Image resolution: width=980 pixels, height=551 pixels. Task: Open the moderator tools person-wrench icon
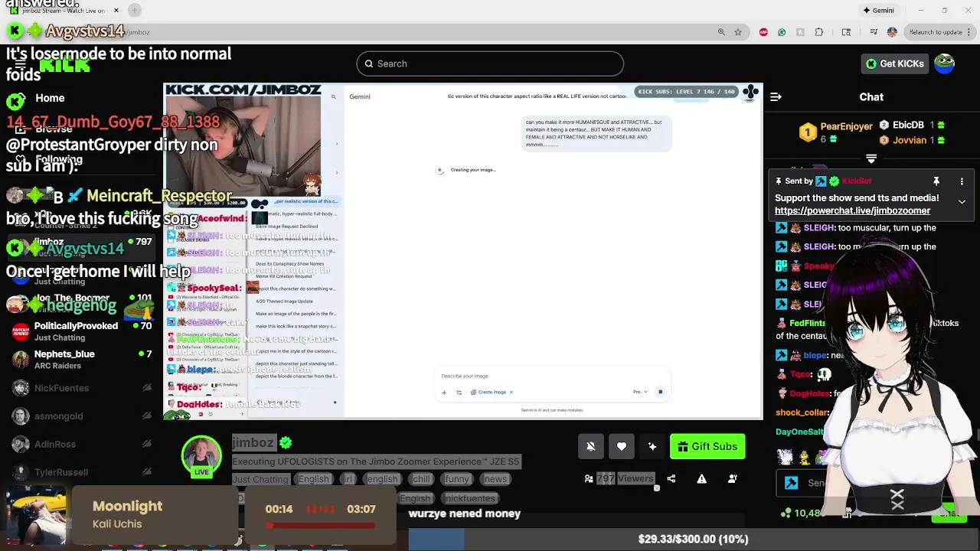[732, 478]
